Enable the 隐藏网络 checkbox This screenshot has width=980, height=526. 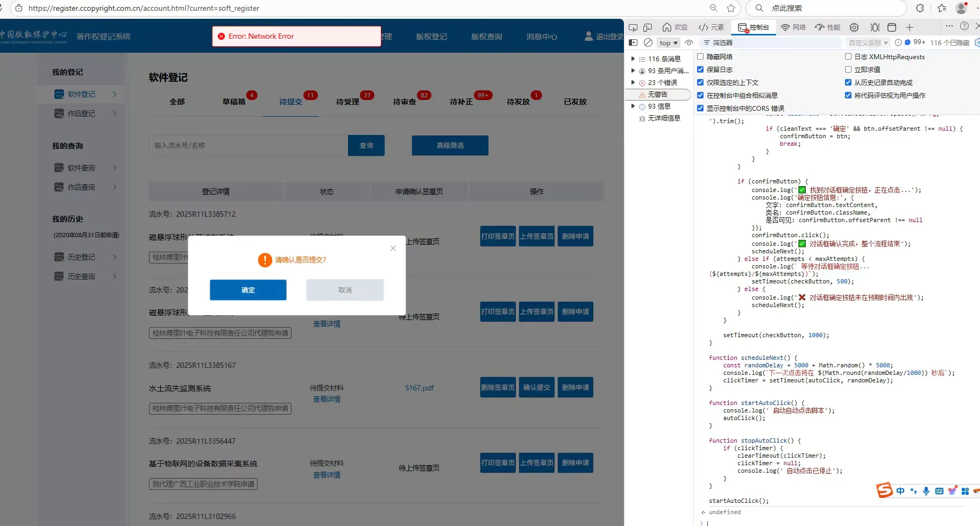700,56
